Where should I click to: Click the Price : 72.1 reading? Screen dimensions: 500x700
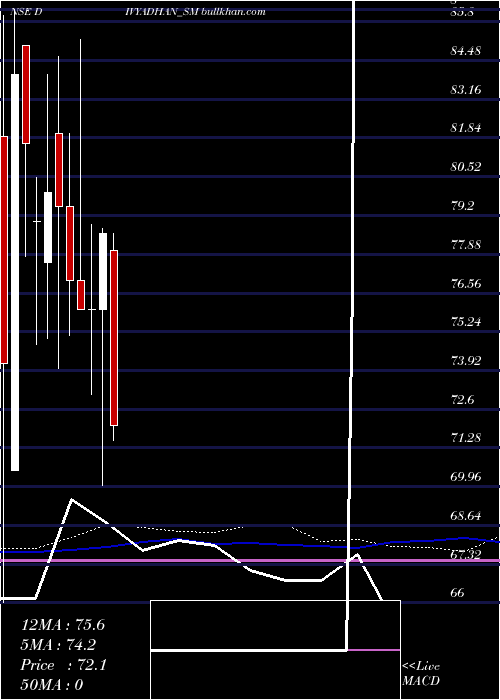[x=63, y=665]
